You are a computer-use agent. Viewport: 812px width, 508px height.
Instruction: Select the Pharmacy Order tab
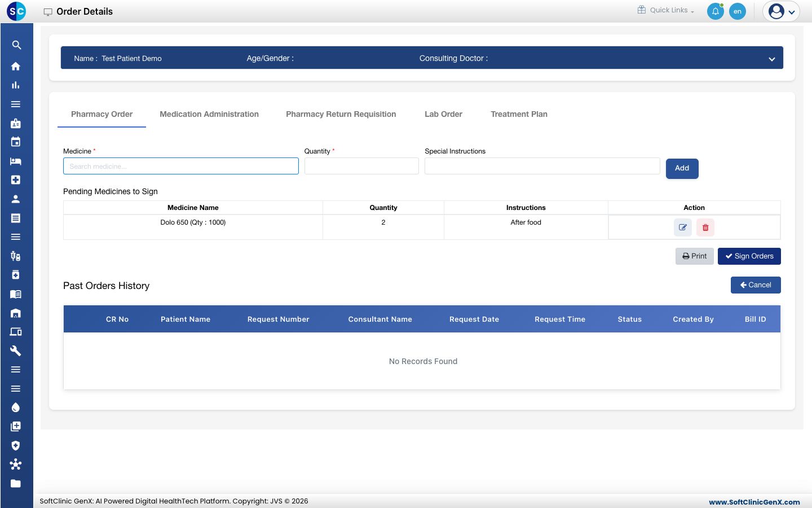(102, 114)
